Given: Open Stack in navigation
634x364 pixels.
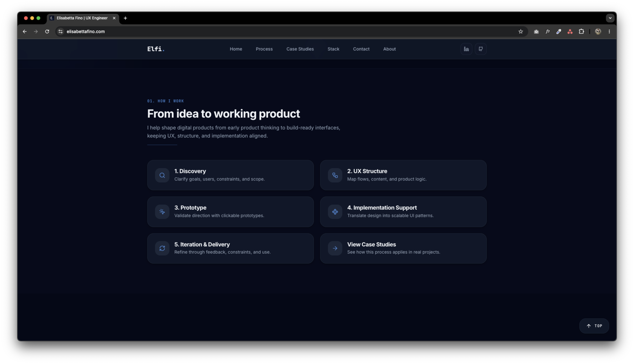Looking at the screenshot, I should pos(333,49).
